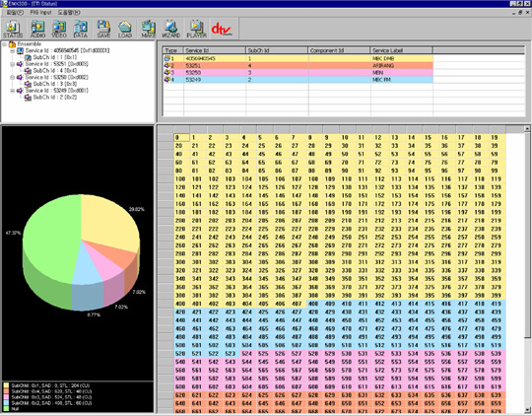Viewport: 532px width, 416px height.
Task: Select SubCh Id : 4 [0x4] tree item
Action: click(x=55, y=71)
